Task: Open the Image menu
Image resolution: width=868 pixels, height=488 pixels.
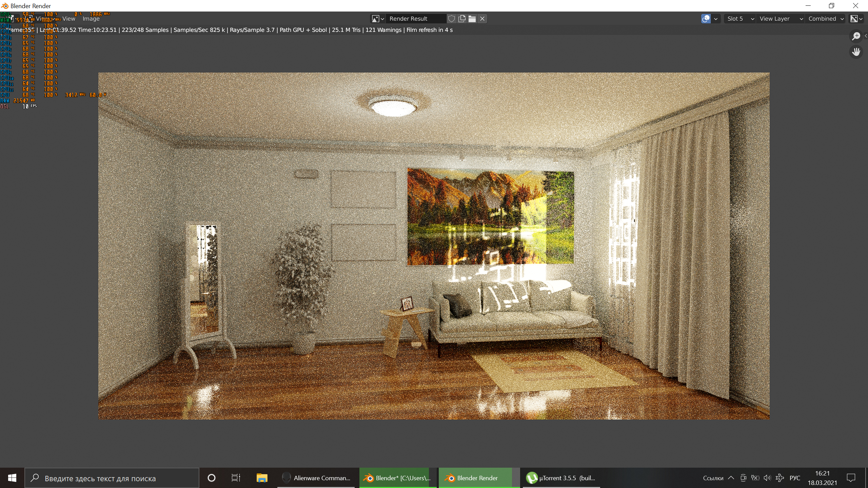Action: (91, 19)
